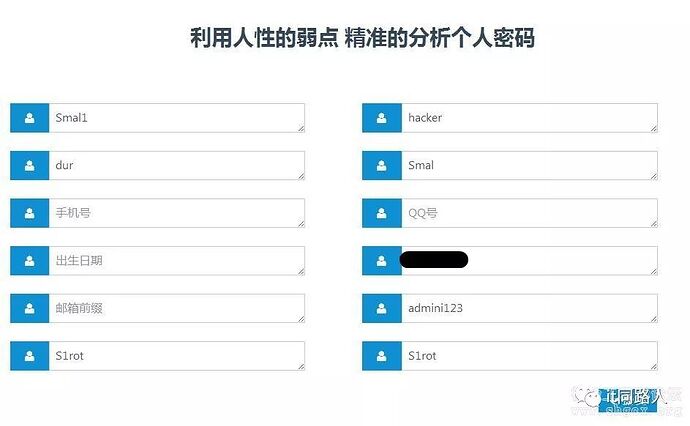
Task: Click the resize corner of the QQ号 field
Action: 652,222
